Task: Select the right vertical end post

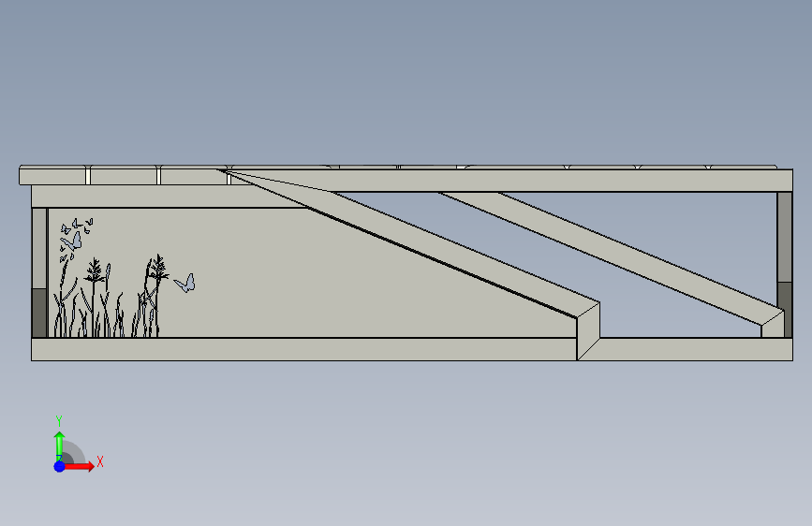Action: click(785, 264)
